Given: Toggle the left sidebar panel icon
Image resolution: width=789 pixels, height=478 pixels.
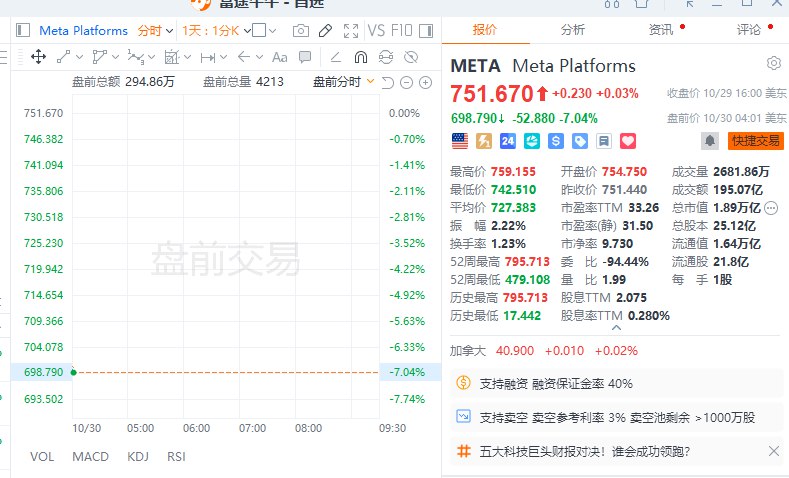Looking at the screenshot, I should click(x=23, y=30).
